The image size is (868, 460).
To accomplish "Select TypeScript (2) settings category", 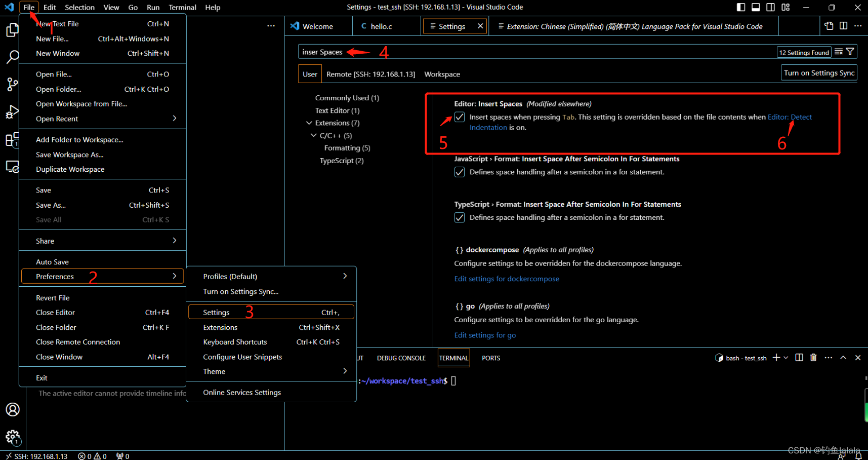I will pos(342,161).
